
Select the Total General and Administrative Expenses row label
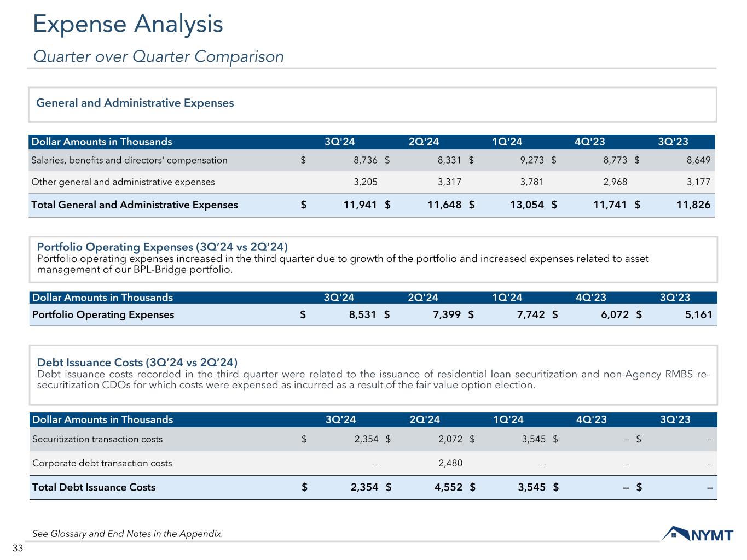tap(135, 205)
